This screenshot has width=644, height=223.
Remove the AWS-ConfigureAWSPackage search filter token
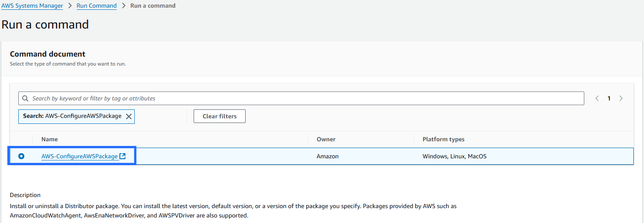point(128,116)
